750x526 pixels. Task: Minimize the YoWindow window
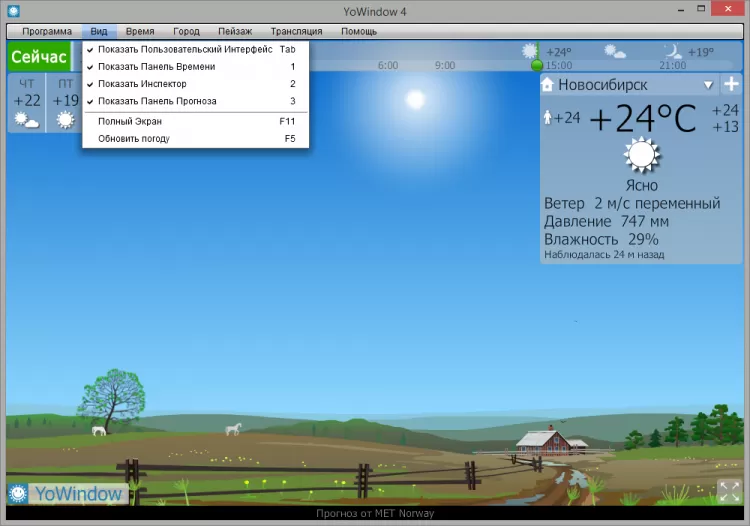coord(681,10)
